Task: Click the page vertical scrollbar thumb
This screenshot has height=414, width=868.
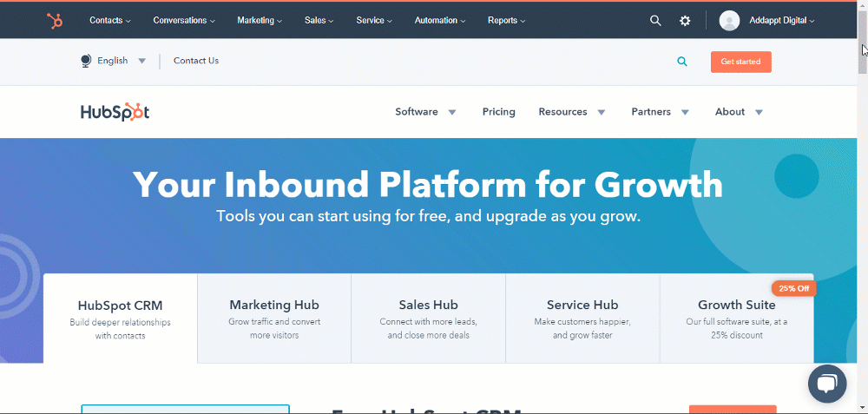Action: (x=863, y=42)
